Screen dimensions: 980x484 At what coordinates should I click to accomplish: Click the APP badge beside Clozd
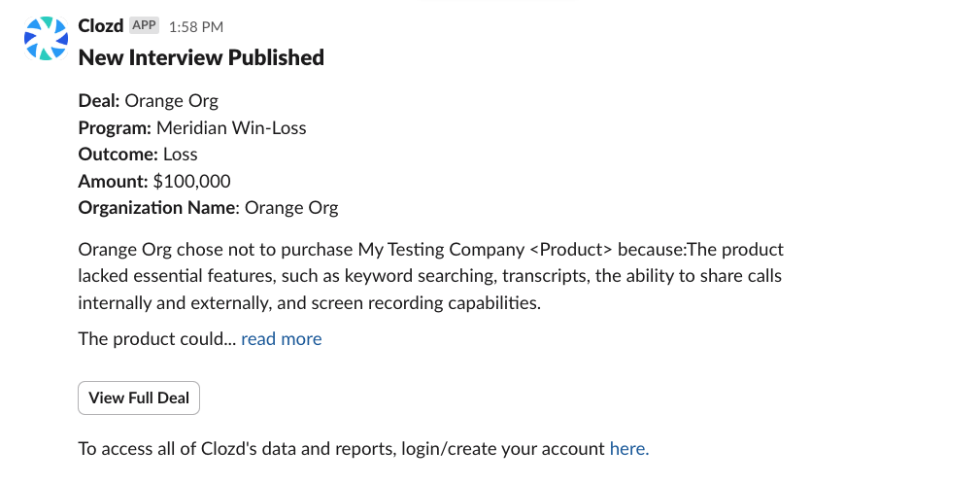[x=144, y=25]
